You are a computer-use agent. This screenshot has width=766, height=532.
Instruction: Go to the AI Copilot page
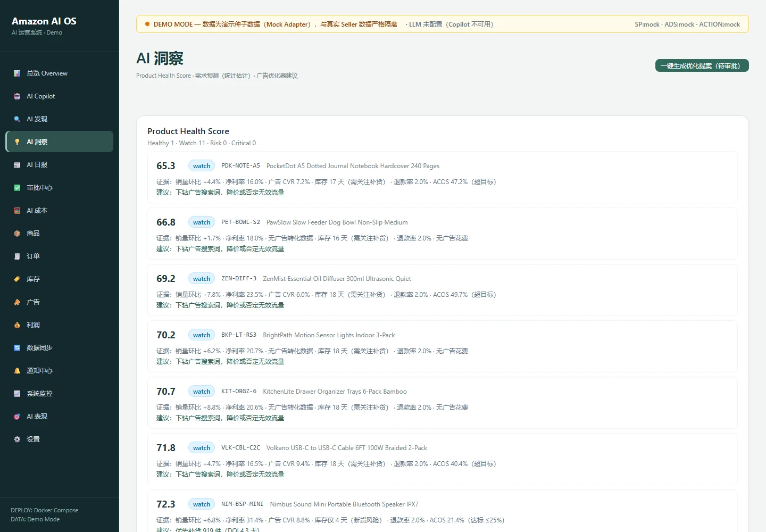pyautogui.click(x=60, y=96)
